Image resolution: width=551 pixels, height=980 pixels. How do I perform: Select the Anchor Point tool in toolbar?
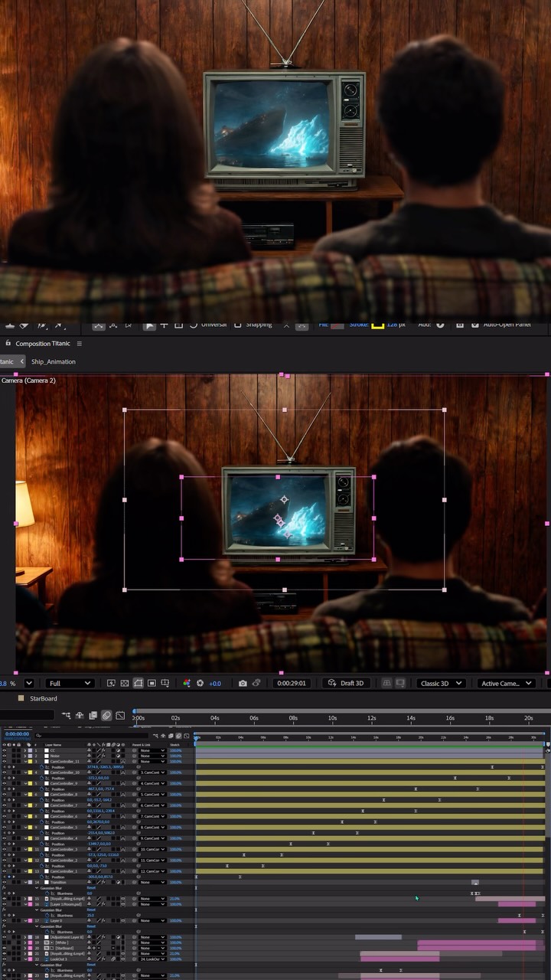click(x=165, y=325)
